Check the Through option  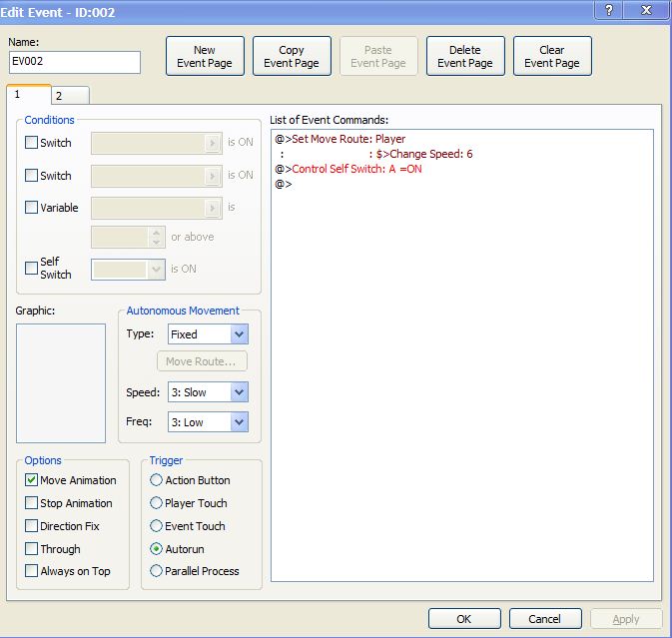[x=31, y=549]
